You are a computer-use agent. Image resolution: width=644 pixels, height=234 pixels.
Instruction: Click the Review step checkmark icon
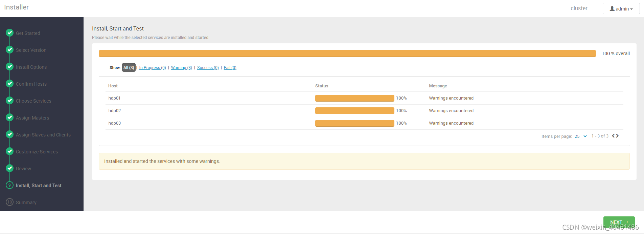pos(10,168)
